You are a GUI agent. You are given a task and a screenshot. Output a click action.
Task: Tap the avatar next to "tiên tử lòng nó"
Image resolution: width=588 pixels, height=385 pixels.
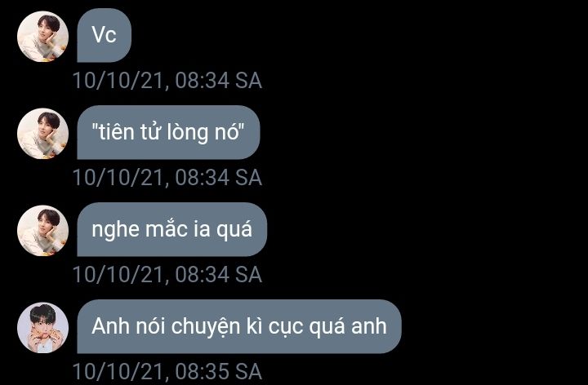(x=42, y=133)
